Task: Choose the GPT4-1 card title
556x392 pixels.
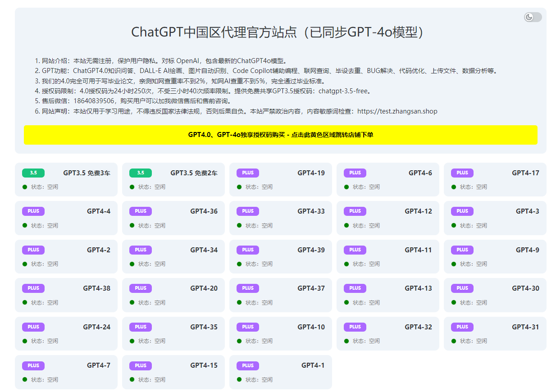Action: coord(313,365)
